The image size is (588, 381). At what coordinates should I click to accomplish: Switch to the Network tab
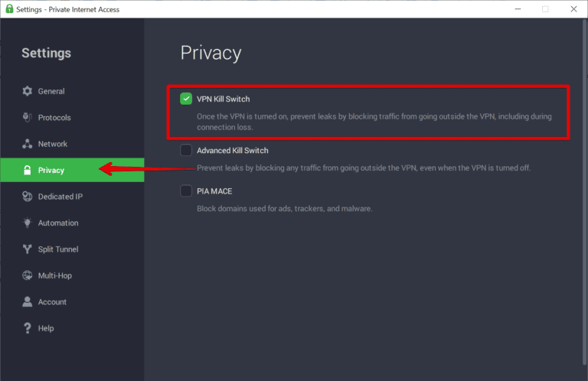click(53, 144)
